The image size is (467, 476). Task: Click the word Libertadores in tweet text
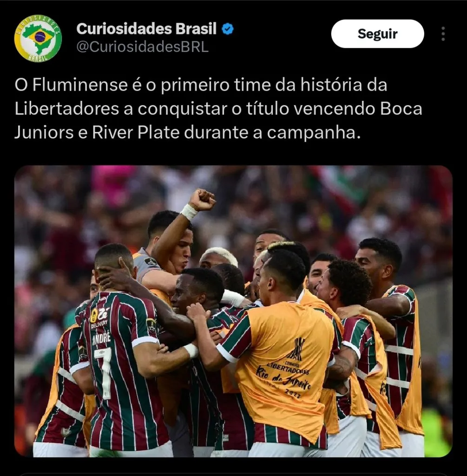click(x=67, y=109)
